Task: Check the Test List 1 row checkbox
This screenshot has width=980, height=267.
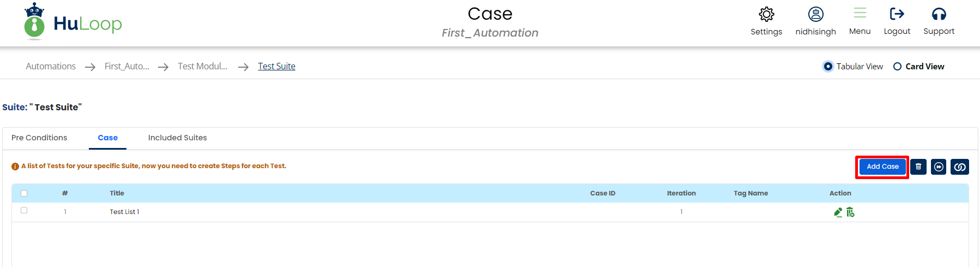Action: (24, 210)
